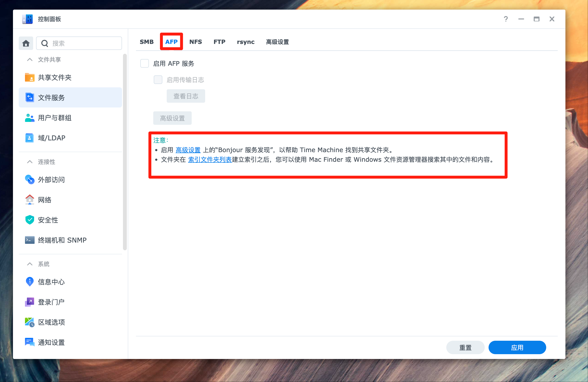Follow the 索引文件夹列表 link
The height and width of the screenshot is (382, 588).
[210, 159]
